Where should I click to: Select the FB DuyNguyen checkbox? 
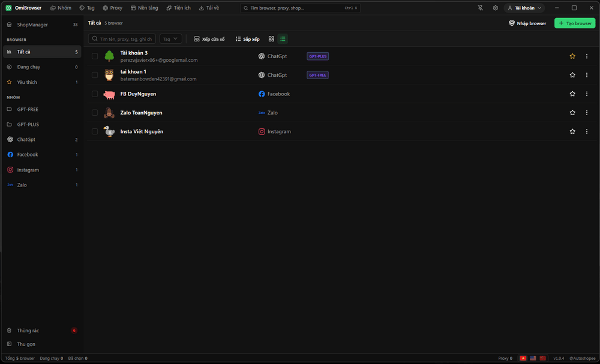click(x=95, y=94)
